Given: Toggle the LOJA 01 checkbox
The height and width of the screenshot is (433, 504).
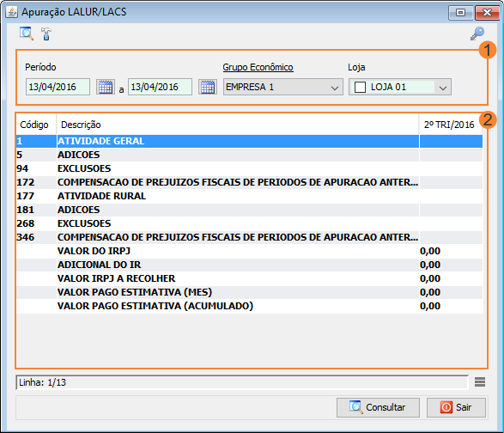Looking at the screenshot, I should click(x=360, y=87).
